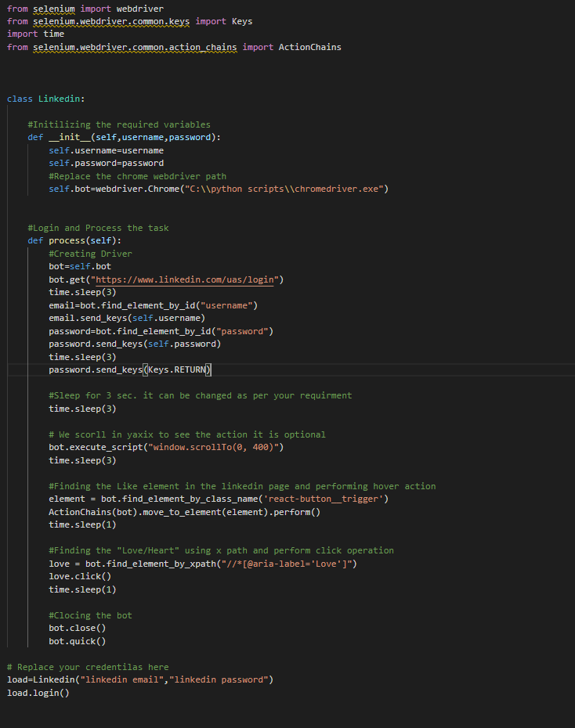The image size is (575, 728).
Task: Click the 'react-button__trigger' string
Action: tap(323, 499)
